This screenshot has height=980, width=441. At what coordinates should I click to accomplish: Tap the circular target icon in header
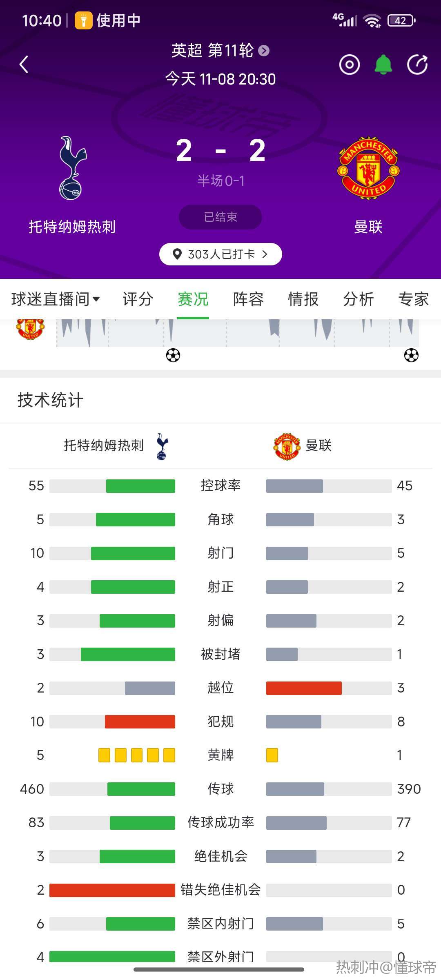tap(349, 65)
